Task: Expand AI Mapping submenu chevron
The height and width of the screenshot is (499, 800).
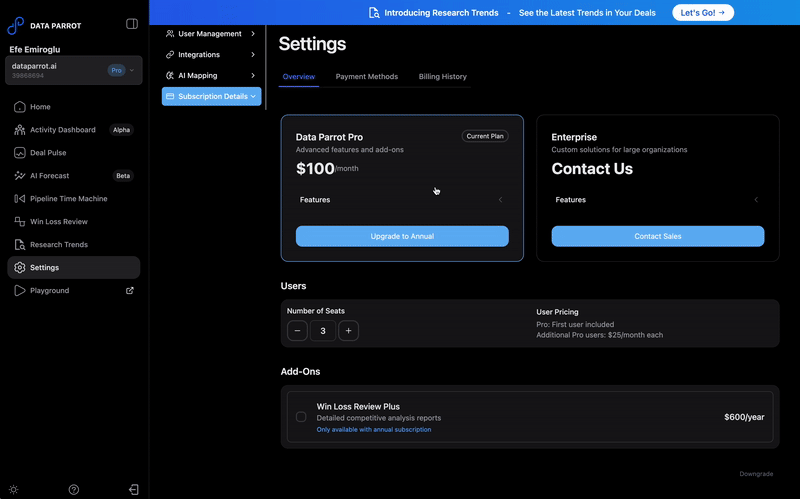Action: click(x=253, y=76)
